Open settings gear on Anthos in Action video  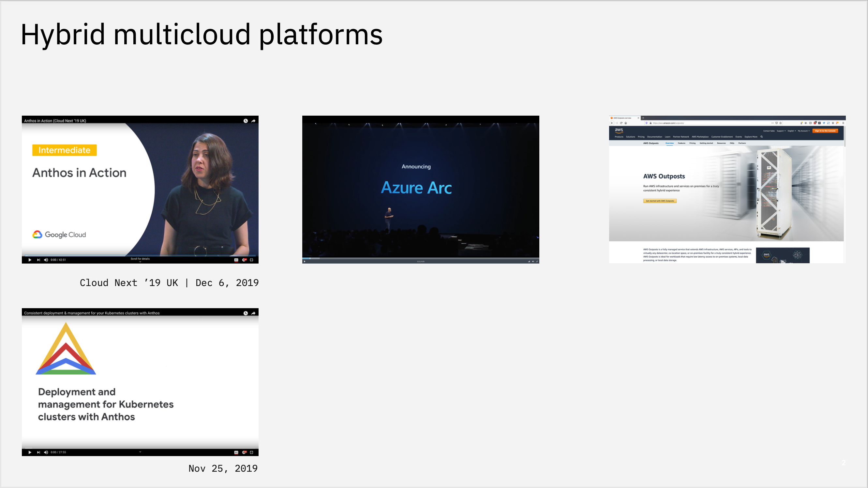pos(244,260)
